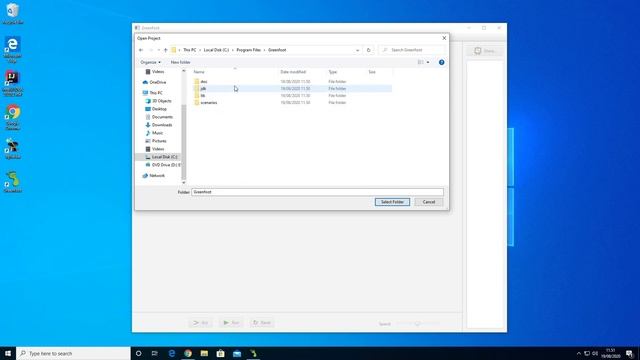Image resolution: width=640 pixels, height=360 pixels.
Task: Switch to Greenfoot via its taskbar icon
Action: [x=253, y=353]
